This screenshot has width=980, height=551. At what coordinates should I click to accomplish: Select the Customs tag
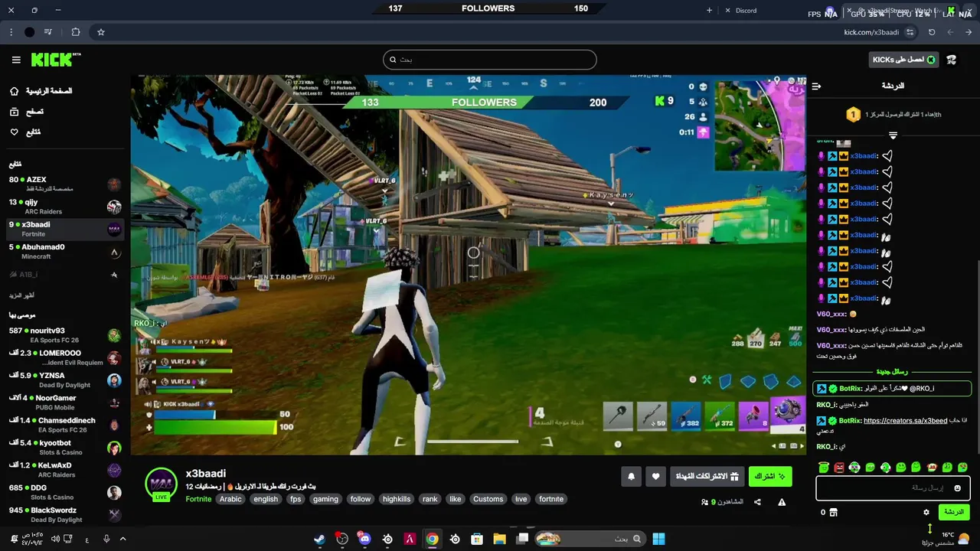click(488, 499)
